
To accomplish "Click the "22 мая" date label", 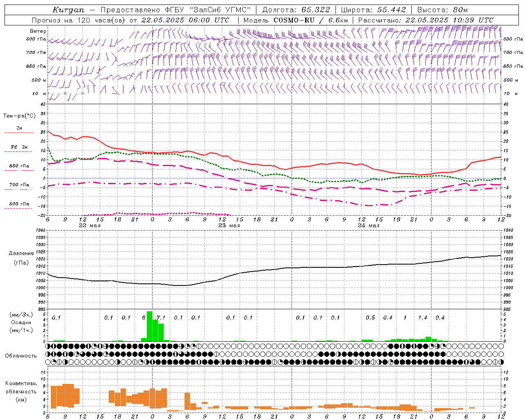I will coord(89,226).
